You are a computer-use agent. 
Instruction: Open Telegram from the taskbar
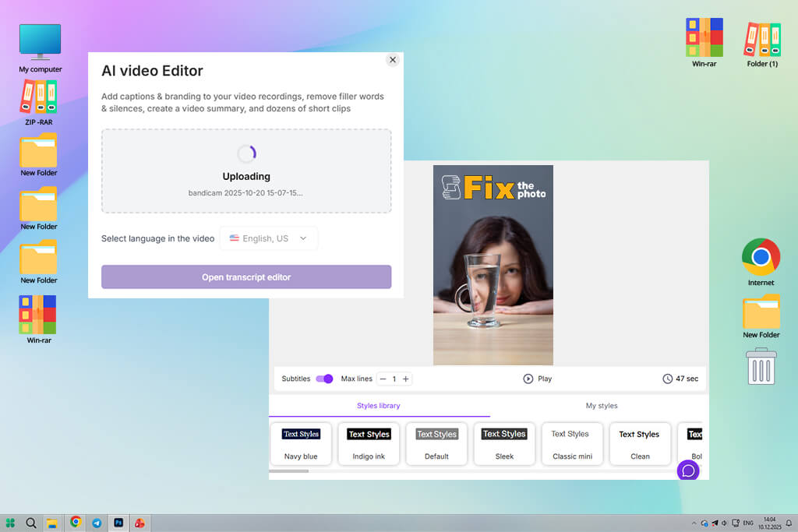(97, 523)
